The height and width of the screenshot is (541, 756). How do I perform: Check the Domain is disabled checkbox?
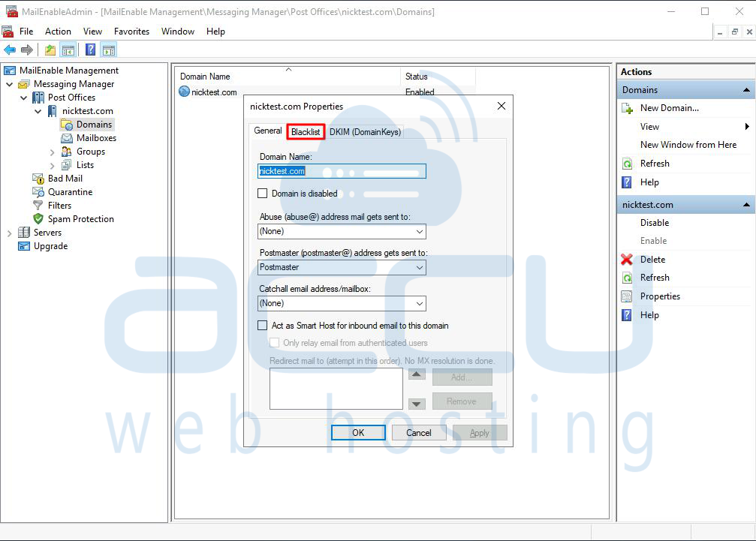262,194
